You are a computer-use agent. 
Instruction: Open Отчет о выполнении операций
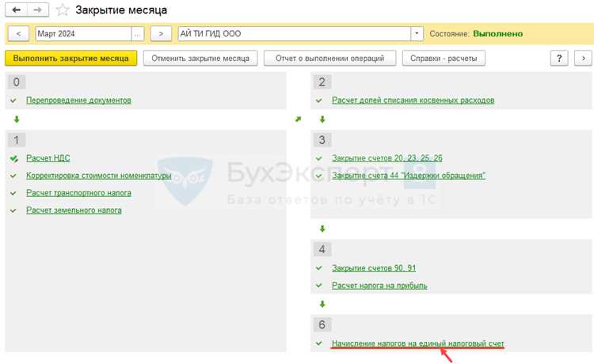pyautogui.click(x=330, y=59)
